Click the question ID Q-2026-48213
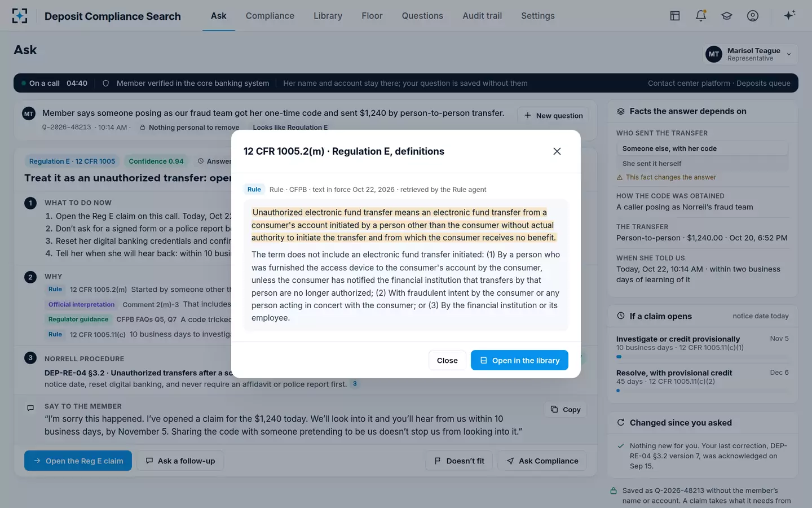Image resolution: width=812 pixels, height=508 pixels. [67, 128]
